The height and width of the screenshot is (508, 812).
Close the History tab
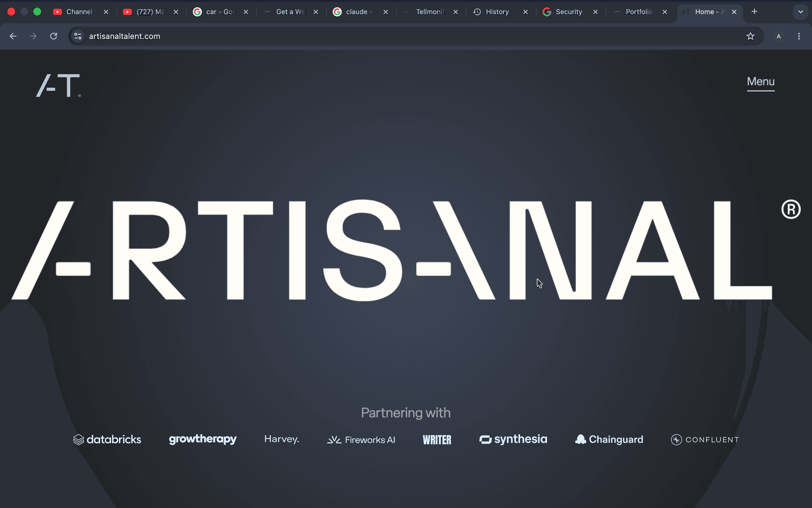526,12
